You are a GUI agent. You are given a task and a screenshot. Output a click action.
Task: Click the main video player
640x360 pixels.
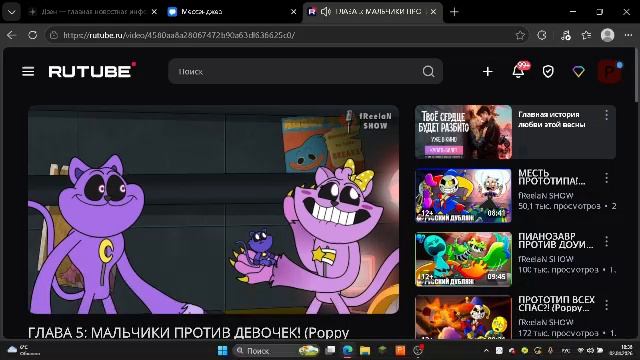click(213, 210)
